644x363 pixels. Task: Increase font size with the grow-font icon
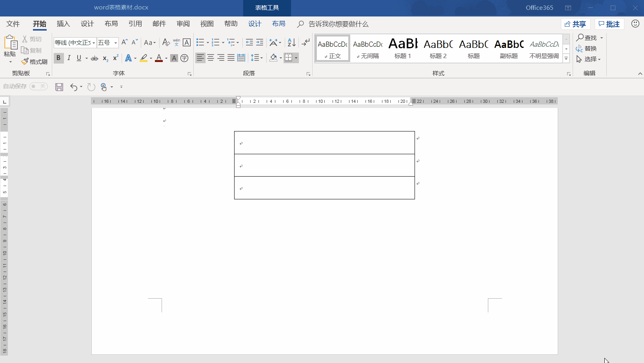tap(125, 42)
